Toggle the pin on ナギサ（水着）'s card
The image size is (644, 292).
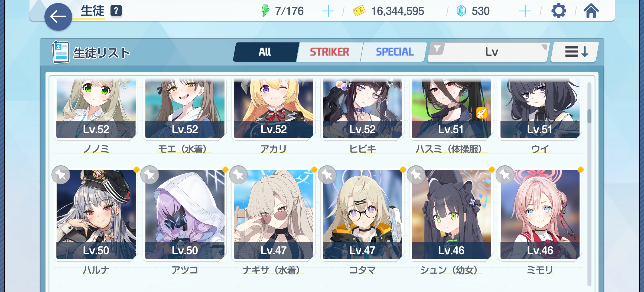pos(239,175)
